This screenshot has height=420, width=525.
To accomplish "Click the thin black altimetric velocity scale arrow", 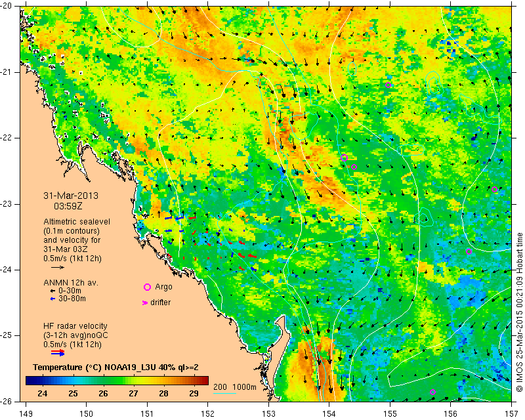I will (x=58, y=267).
